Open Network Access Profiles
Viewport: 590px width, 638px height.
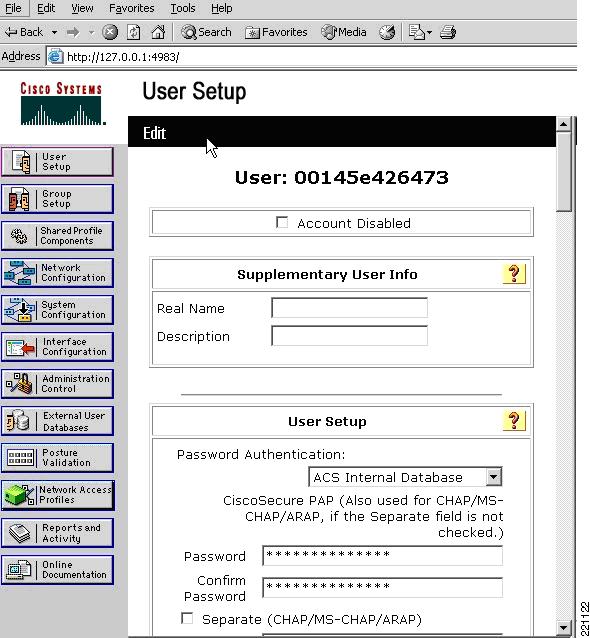tap(57, 495)
